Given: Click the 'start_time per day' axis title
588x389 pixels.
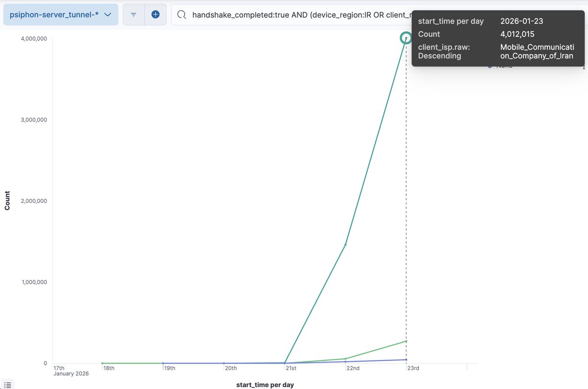Looking at the screenshot, I should pos(265,385).
